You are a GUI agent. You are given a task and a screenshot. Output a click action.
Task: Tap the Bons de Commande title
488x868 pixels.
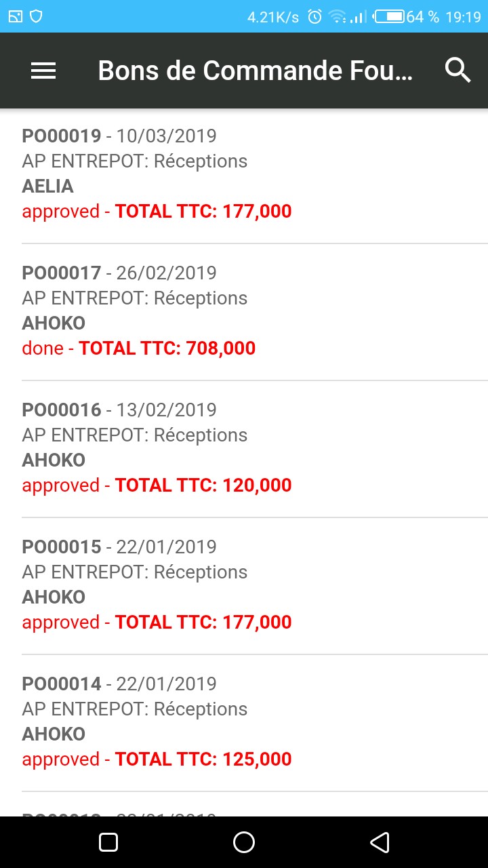[255, 71]
